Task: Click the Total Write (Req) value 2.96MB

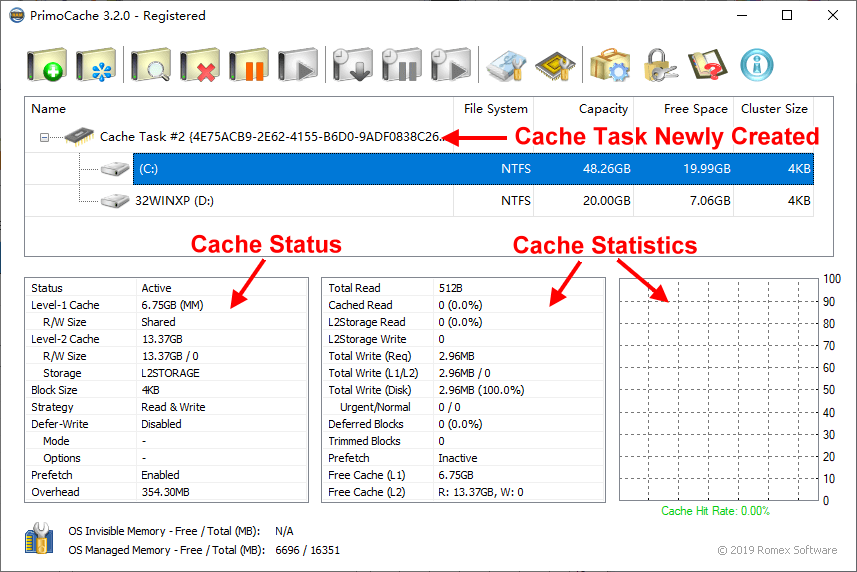Action: [x=456, y=356]
